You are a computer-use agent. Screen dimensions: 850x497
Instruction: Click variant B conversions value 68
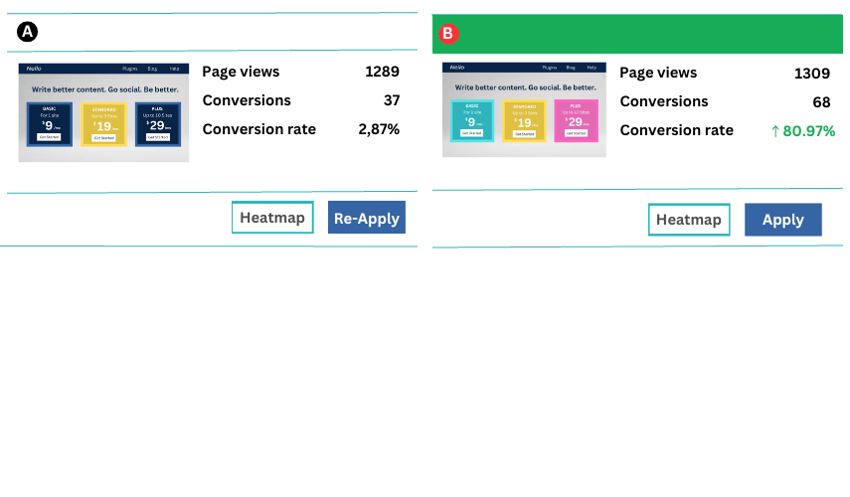point(821,102)
